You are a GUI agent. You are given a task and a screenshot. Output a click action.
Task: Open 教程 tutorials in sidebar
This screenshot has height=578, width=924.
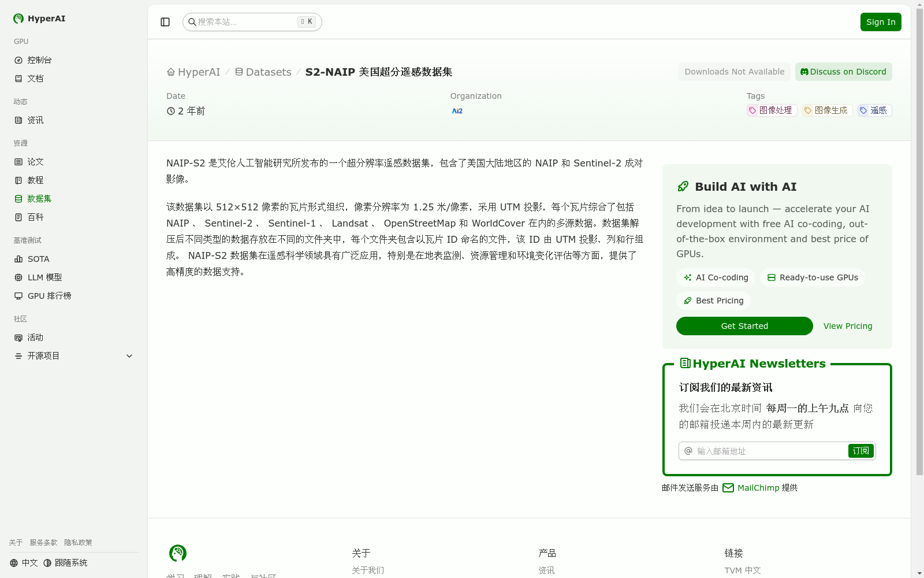click(73, 180)
